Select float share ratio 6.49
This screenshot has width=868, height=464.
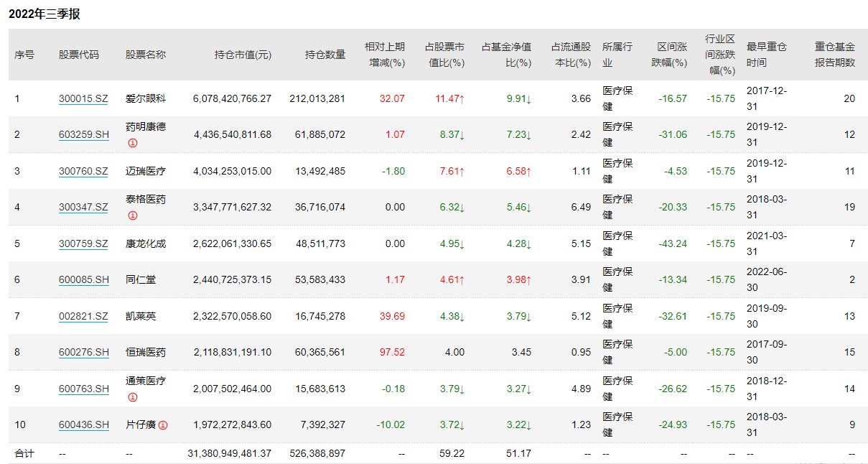tap(582, 208)
